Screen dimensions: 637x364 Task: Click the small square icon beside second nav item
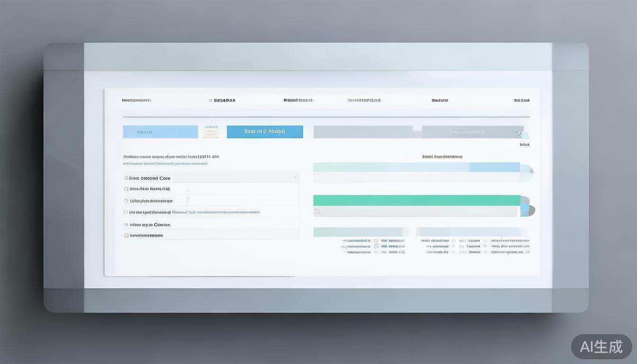210,100
